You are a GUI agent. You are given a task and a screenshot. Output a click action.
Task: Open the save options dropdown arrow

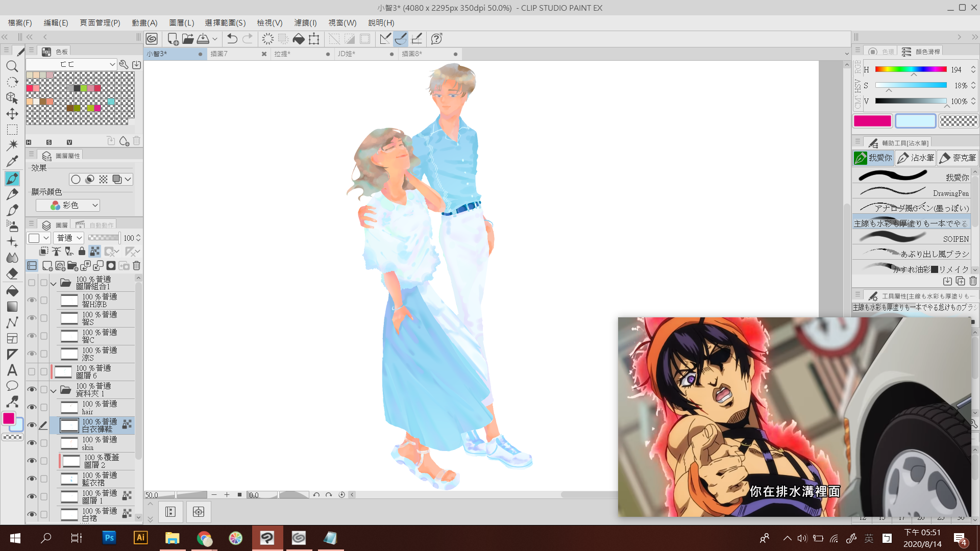coord(215,39)
